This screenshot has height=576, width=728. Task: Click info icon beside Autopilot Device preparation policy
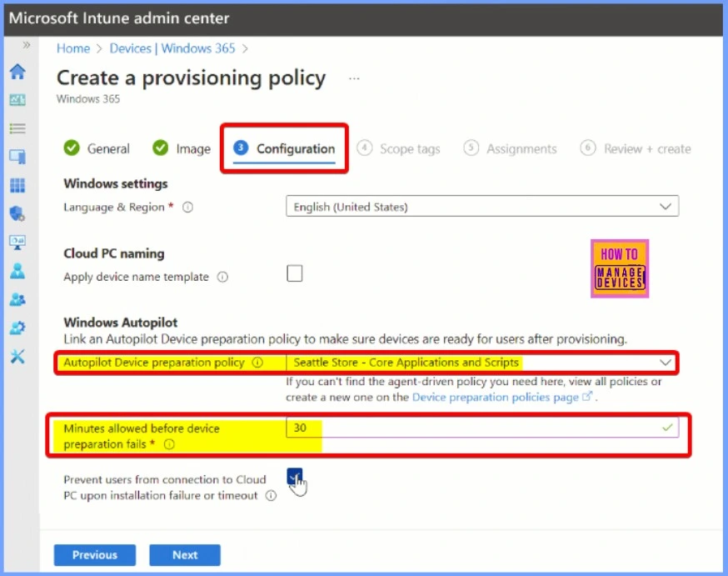tap(257, 363)
